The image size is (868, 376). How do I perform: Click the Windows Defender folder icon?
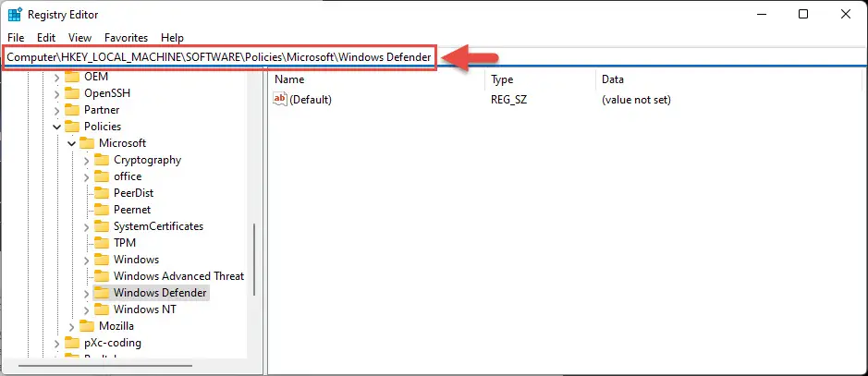click(x=102, y=292)
